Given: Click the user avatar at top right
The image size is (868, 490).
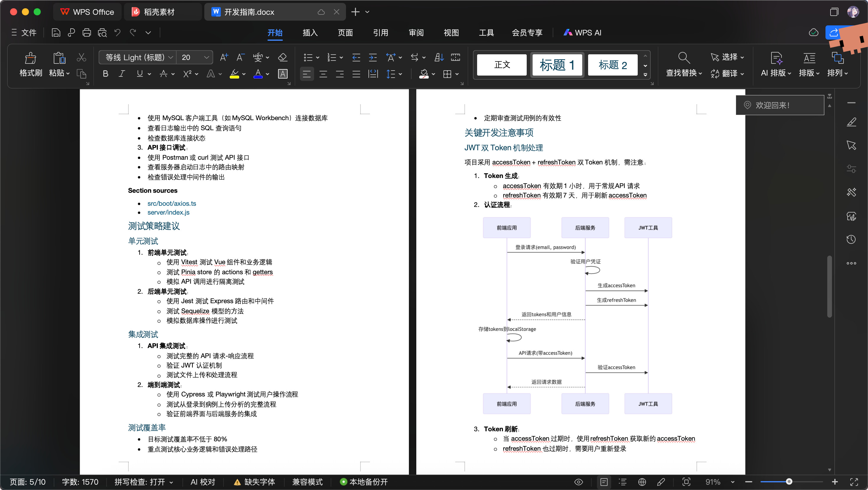Looking at the screenshot, I should coord(853,12).
